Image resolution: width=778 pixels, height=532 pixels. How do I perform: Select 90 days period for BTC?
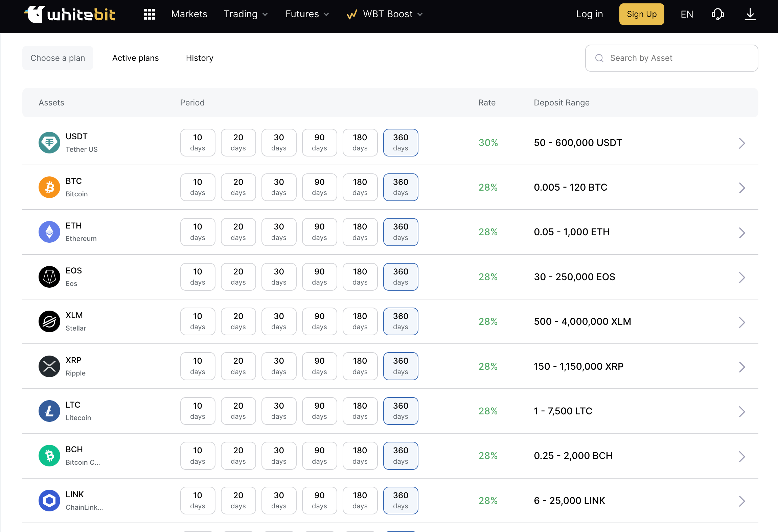coord(320,187)
